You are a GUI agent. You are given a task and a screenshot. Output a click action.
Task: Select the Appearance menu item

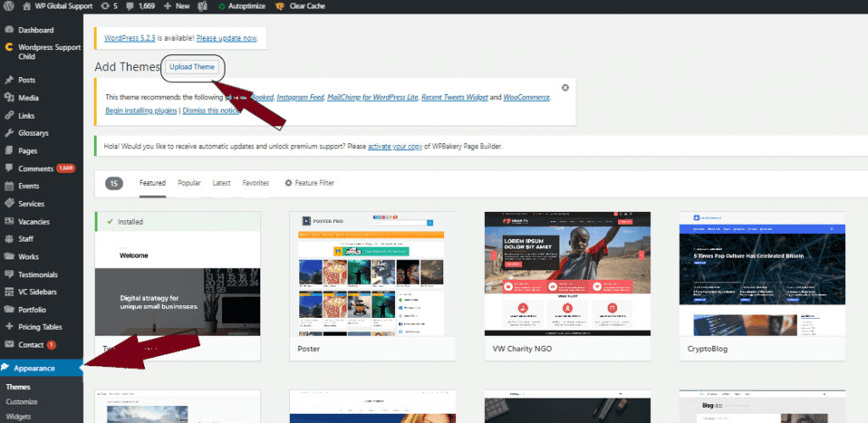(x=42, y=368)
